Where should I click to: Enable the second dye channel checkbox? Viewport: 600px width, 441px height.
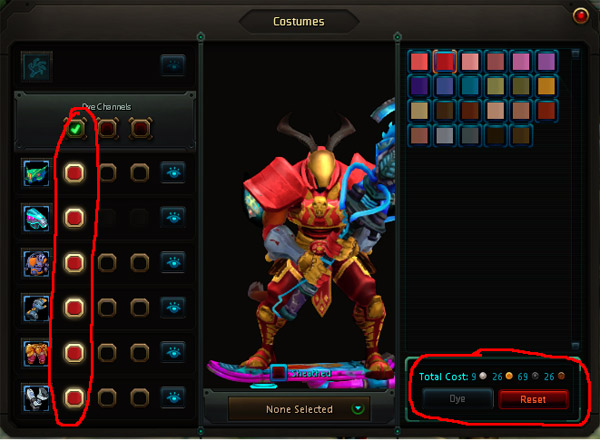coord(108,129)
